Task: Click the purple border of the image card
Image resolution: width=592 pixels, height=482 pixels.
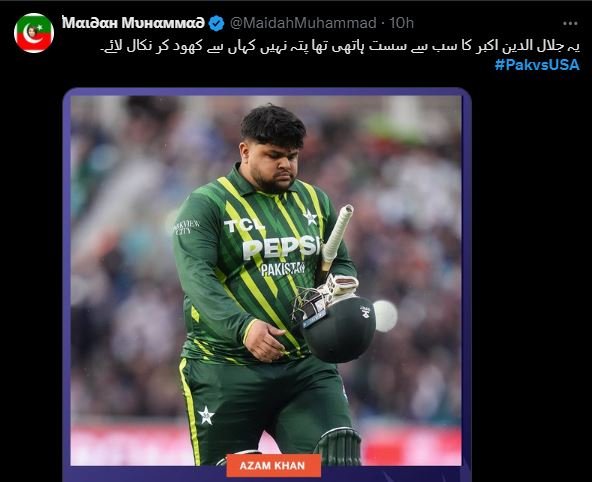Action: pos(66,280)
